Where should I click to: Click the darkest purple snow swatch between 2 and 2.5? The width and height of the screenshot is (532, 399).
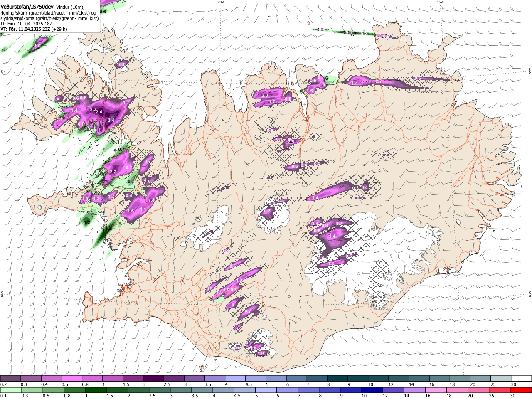(x=153, y=379)
